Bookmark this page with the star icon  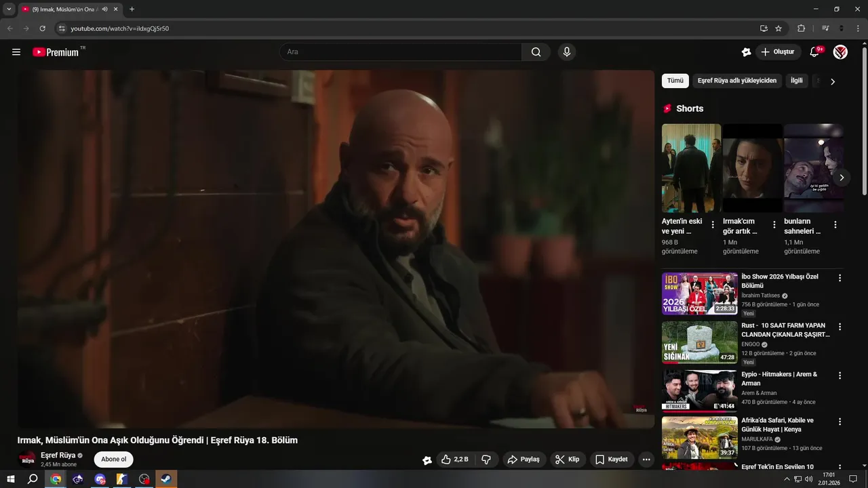click(778, 28)
